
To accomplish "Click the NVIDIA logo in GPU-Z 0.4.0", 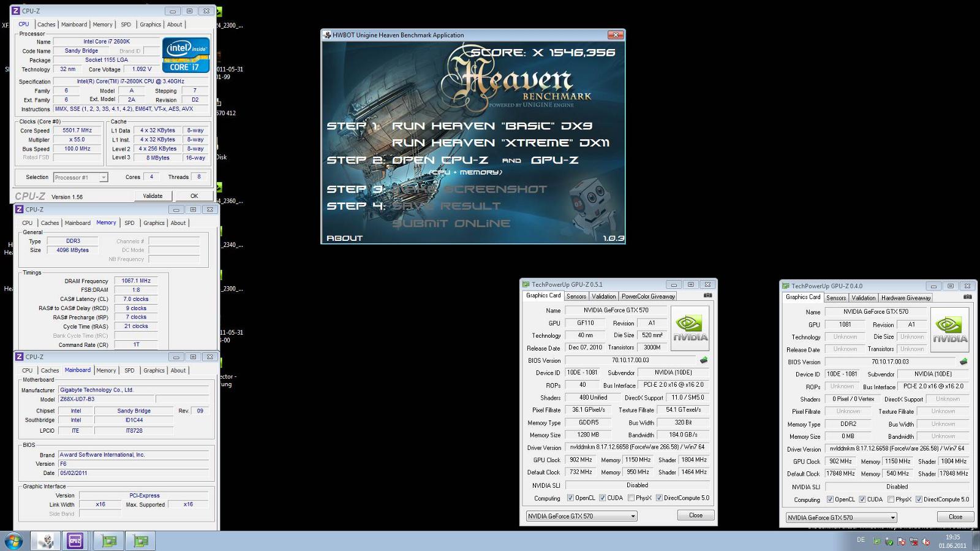I will (x=950, y=330).
